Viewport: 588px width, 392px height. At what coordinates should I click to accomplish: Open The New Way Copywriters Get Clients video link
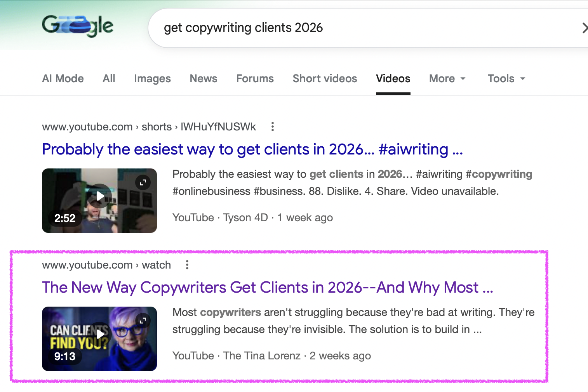pyautogui.click(x=267, y=287)
